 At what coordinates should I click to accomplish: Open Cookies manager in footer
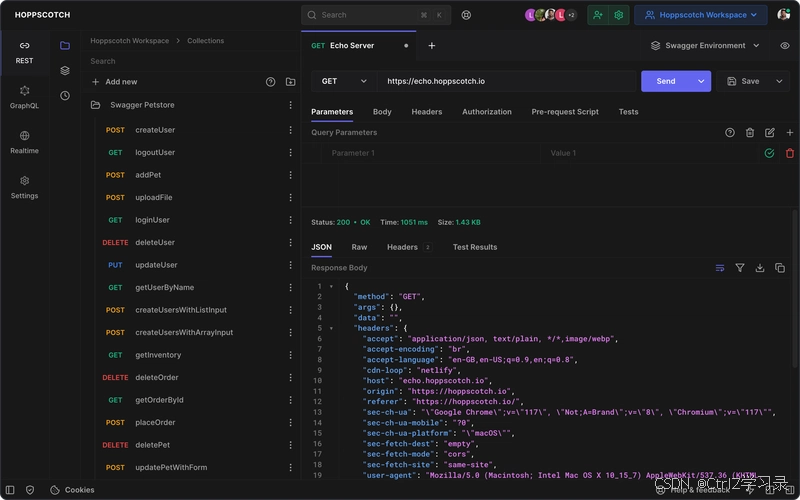[x=72, y=490]
